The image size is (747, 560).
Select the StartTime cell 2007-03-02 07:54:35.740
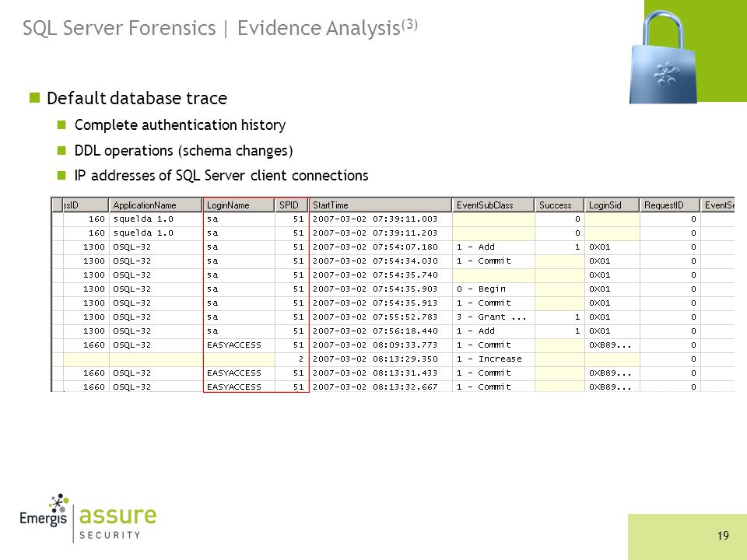381,275
